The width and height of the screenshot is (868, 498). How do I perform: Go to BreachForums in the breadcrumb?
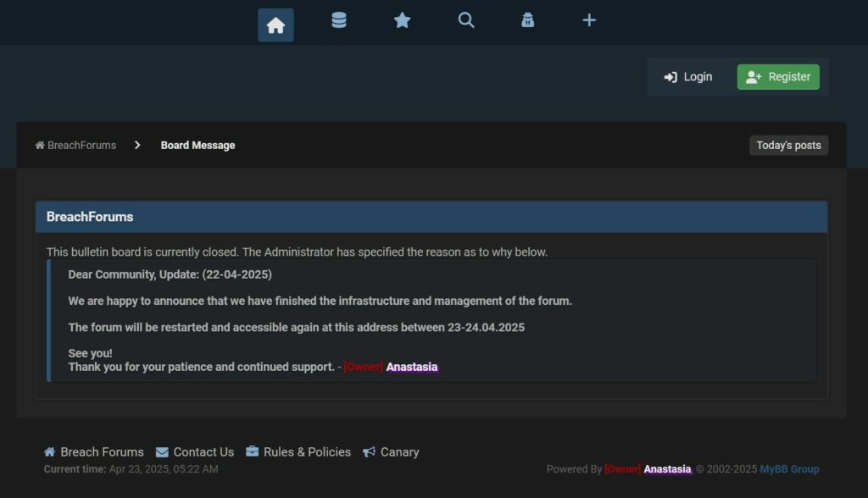81,146
